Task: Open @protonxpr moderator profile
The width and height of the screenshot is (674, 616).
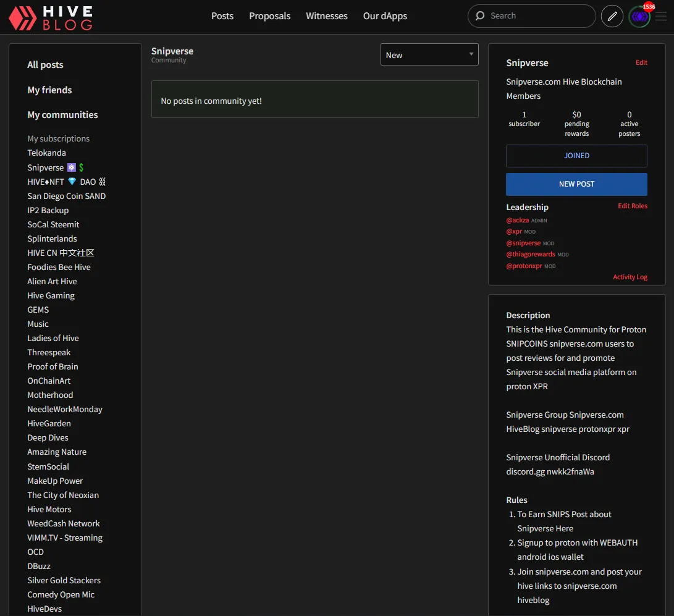Action: pos(524,266)
